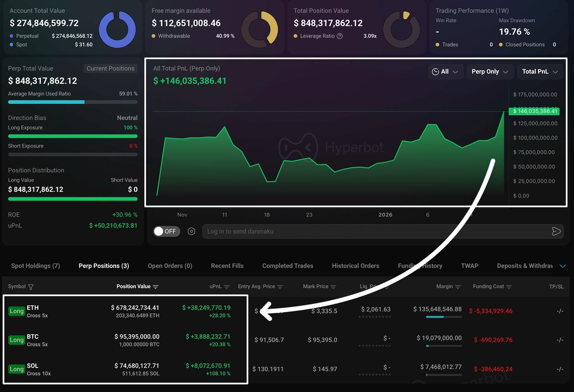The height and width of the screenshot is (392, 574).
Task: Open the Total PnL dropdown
Action: click(x=540, y=71)
